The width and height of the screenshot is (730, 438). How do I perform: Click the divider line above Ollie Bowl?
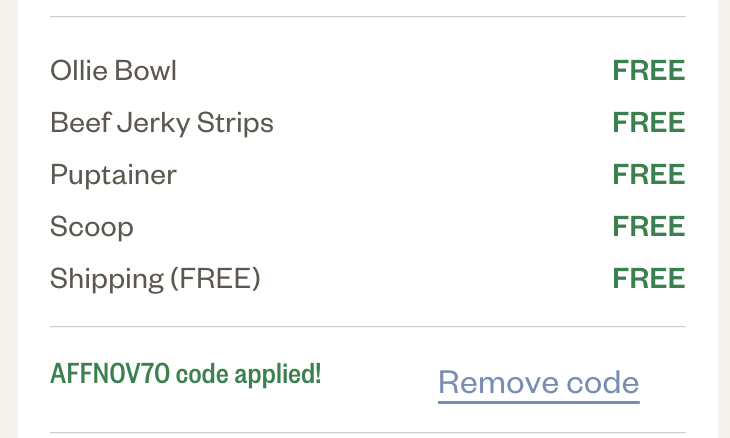point(367,17)
